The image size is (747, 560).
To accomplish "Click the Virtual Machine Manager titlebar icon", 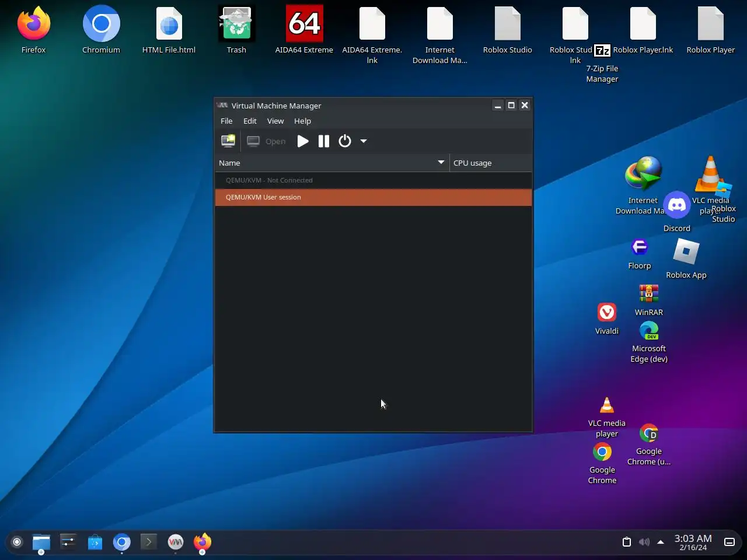I will [x=222, y=106].
